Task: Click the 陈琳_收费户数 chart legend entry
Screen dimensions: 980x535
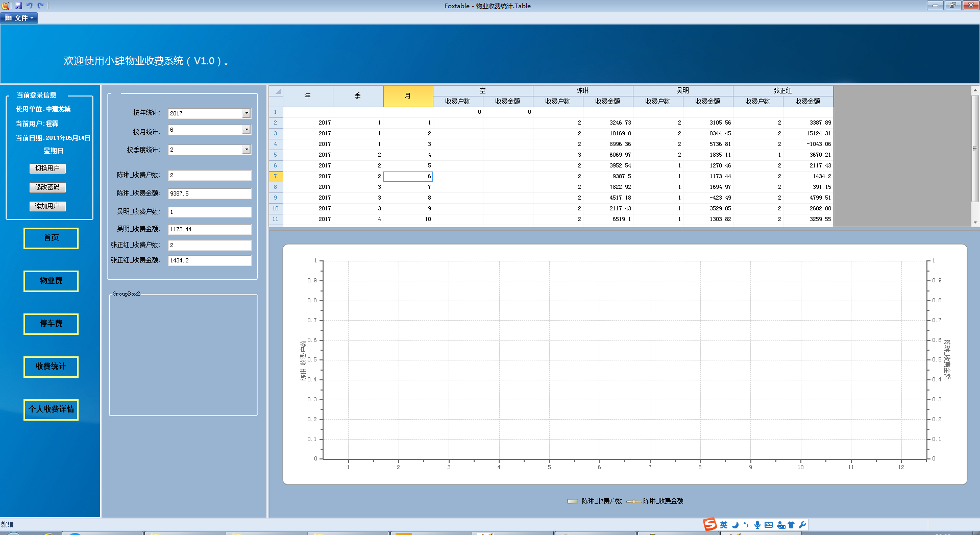Action: (x=595, y=501)
